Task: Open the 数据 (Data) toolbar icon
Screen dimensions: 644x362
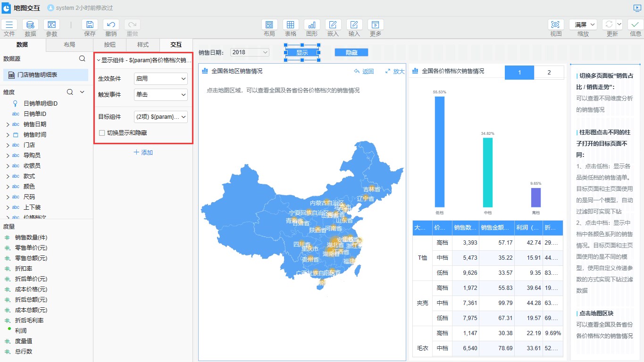Action: (x=30, y=25)
